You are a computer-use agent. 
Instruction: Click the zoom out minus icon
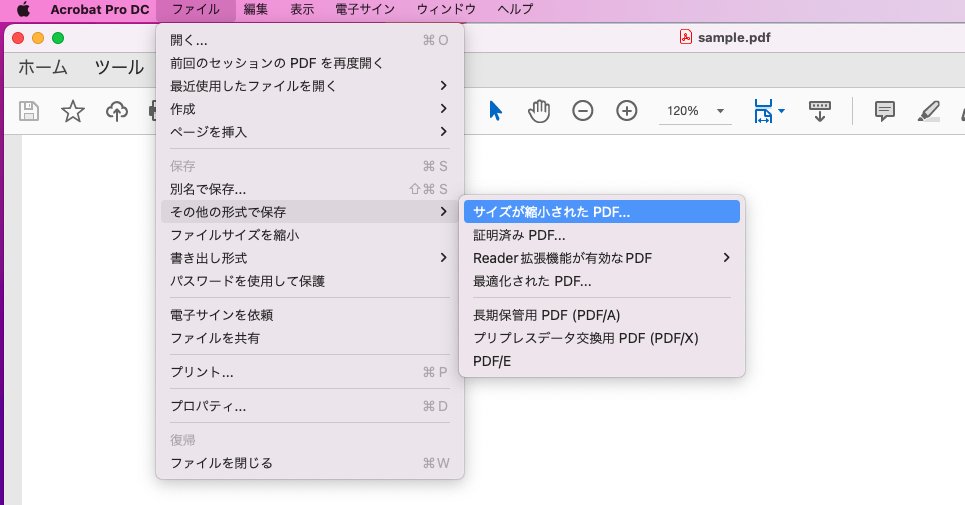[583, 111]
